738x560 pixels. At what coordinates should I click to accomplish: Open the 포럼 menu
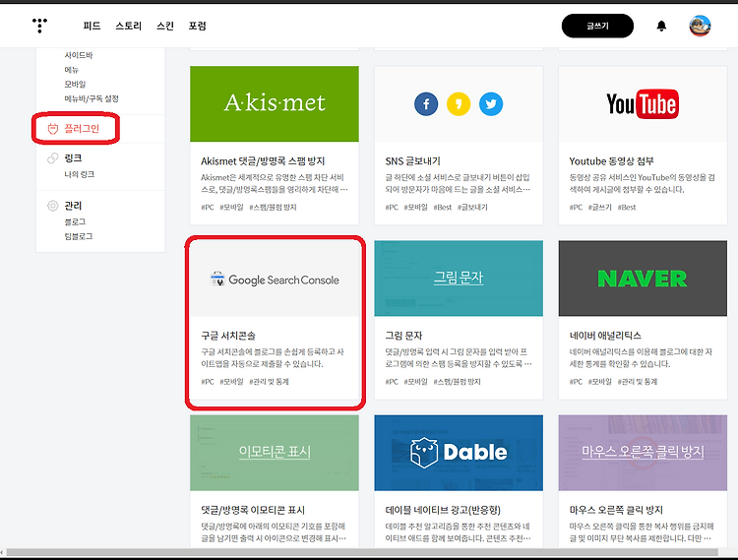pos(197,26)
